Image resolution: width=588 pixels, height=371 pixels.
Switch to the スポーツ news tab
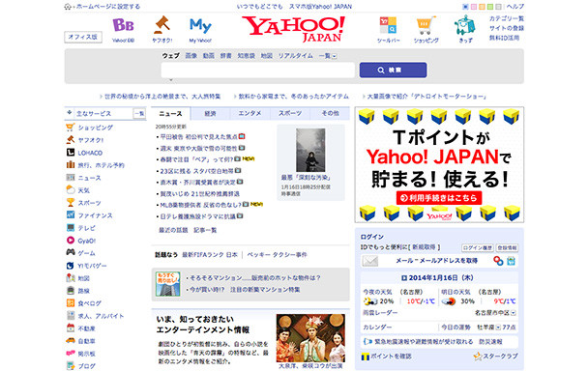[x=290, y=114]
